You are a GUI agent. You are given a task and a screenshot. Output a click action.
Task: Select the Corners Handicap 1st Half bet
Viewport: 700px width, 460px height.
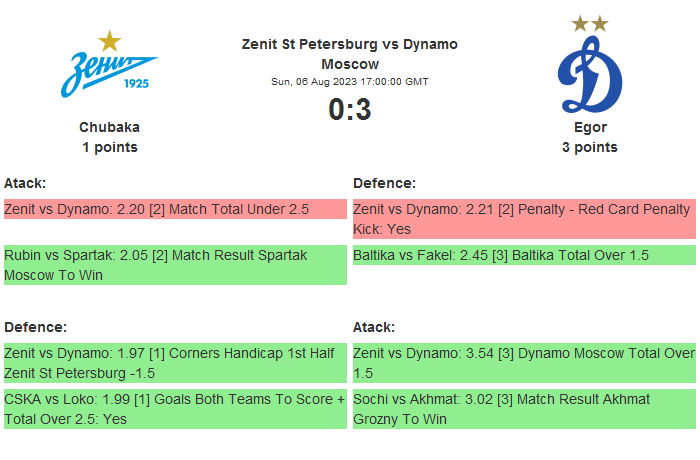pos(175,363)
